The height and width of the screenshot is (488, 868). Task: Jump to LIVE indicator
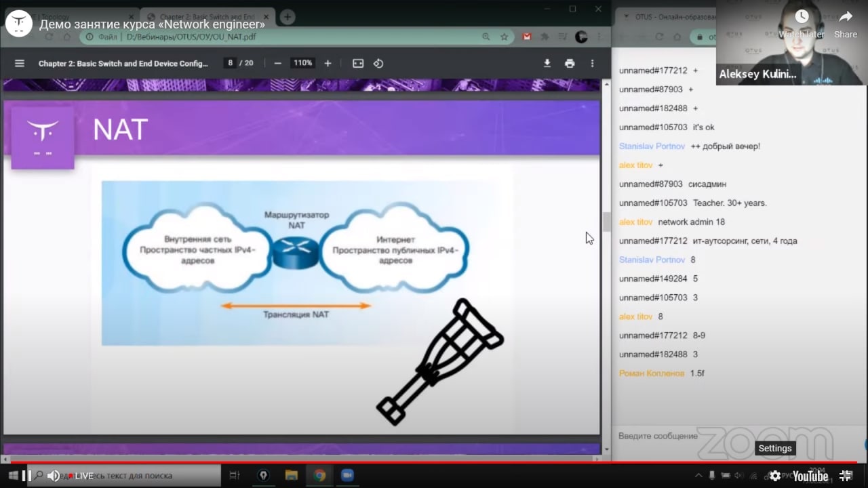[x=80, y=476]
